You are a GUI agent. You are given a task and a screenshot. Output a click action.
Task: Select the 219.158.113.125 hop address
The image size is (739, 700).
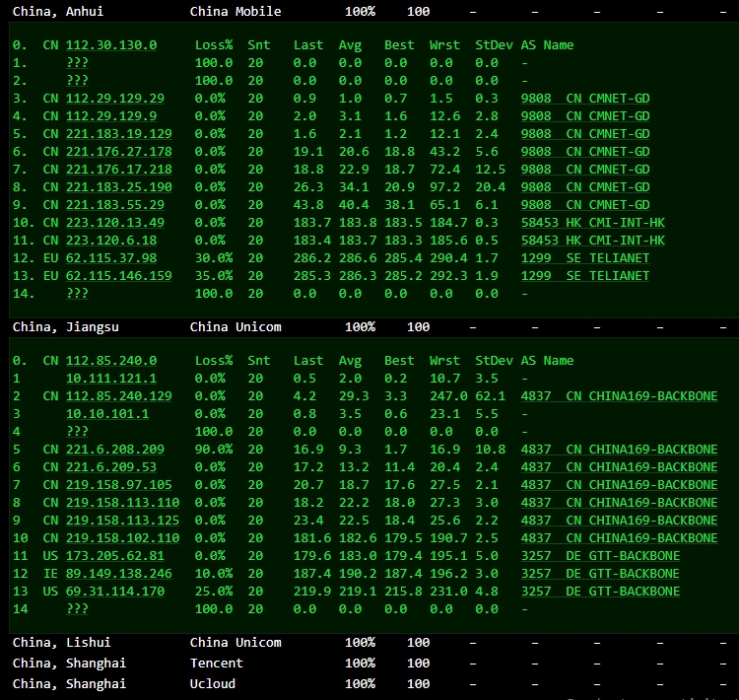pos(122,521)
